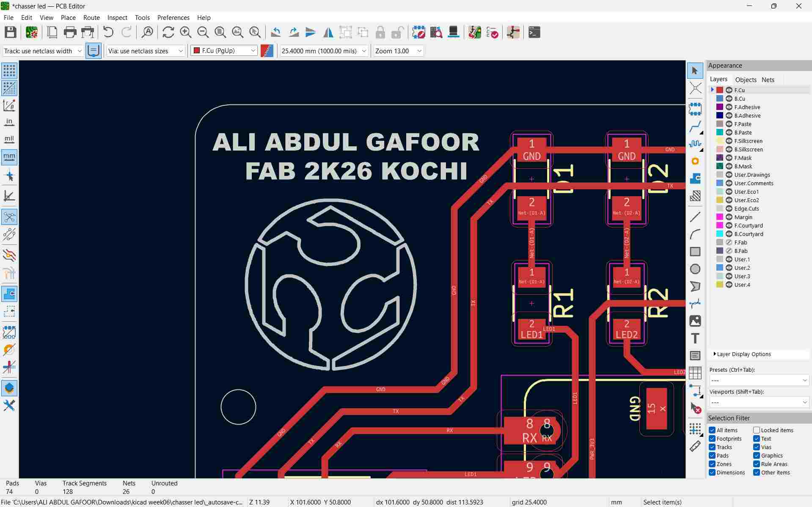The width and height of the screenshot is (812, 507).
Task: Open the Place menu
Action: point(68,17)
